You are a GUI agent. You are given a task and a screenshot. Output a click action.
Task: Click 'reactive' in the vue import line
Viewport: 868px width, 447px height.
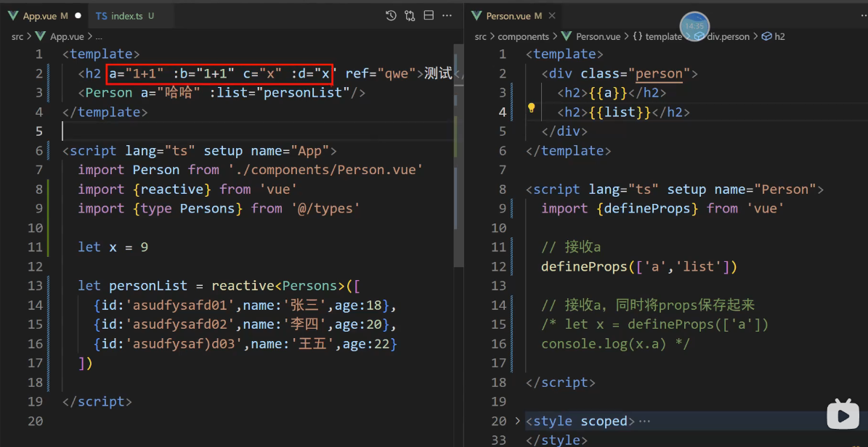(x=171, y=189)
